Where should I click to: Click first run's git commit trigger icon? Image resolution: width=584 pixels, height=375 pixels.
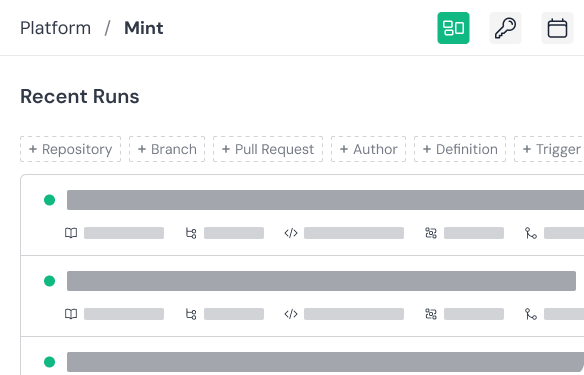pos(531,233)
